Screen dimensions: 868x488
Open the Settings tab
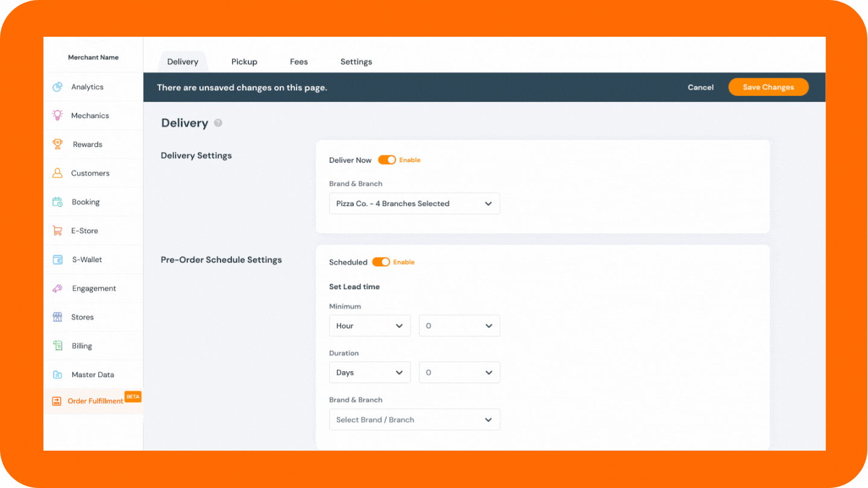[356, 61]
